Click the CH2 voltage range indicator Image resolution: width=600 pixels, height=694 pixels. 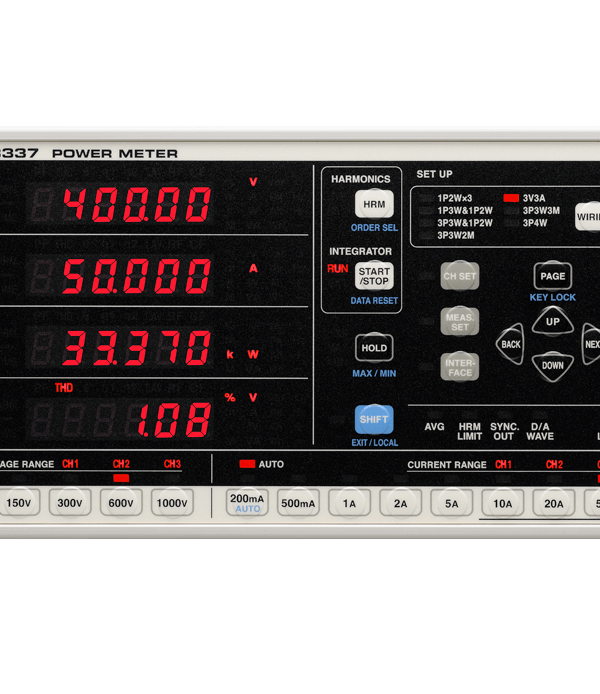(121, 478)
